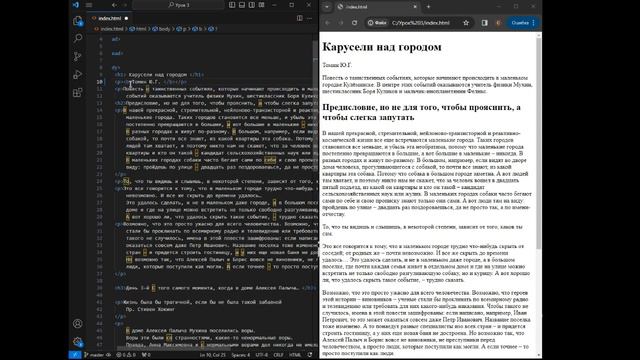Select the index.html browser tab

[376, 7]
